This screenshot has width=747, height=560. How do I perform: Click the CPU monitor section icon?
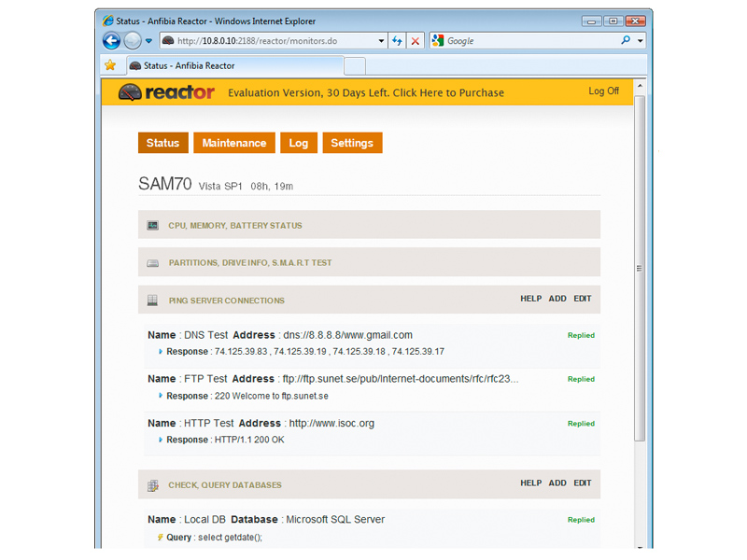pyautogui.click(x=152, y=225)
